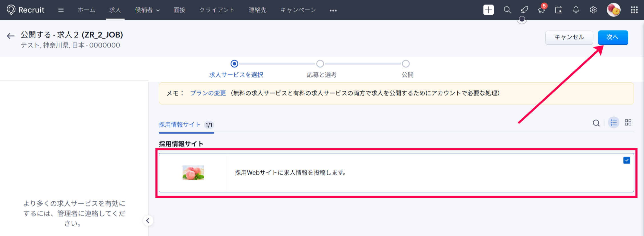Switch to grid view of job sites
Viewport: 644px width, 236px height.
point(628,123)
